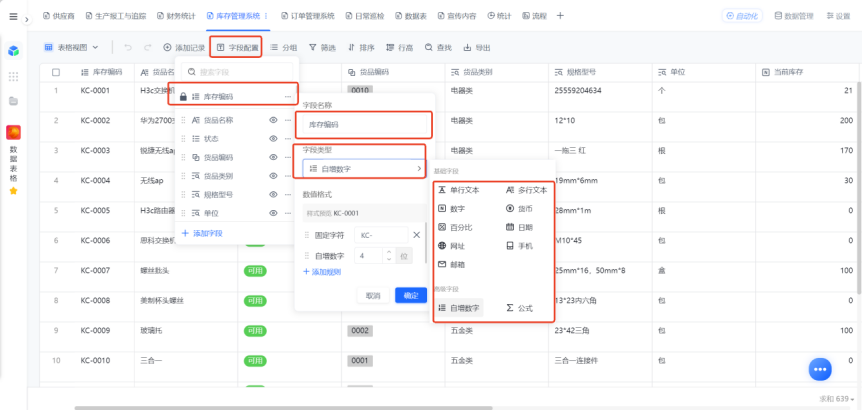The width and height of the screenshot is (862, 411).
Task: Edit the 固定字符 KC- input
Action: [381, 235]
